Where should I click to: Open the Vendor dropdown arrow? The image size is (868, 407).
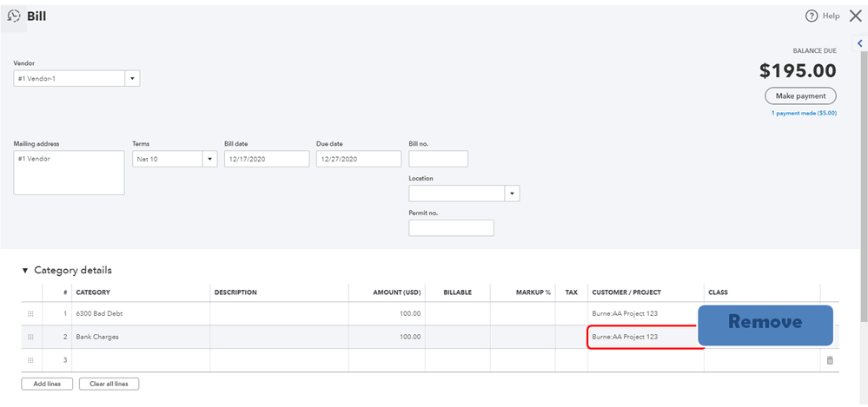(132, 78)
